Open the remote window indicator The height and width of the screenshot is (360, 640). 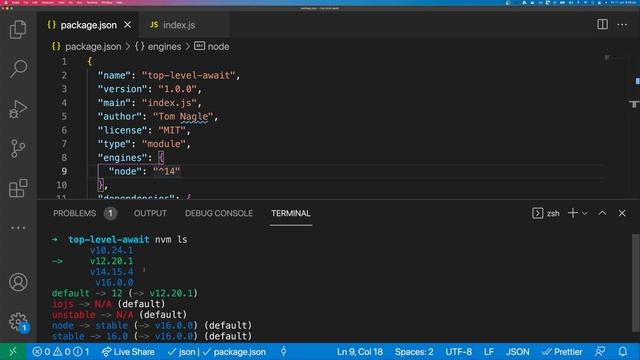[x=13, y=351]
